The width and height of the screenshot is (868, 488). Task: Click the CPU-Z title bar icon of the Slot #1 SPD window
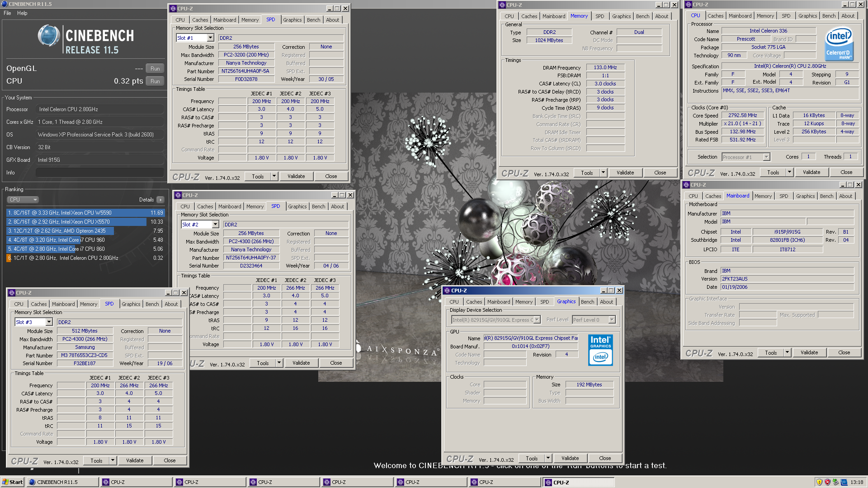(x=173, y=9)
